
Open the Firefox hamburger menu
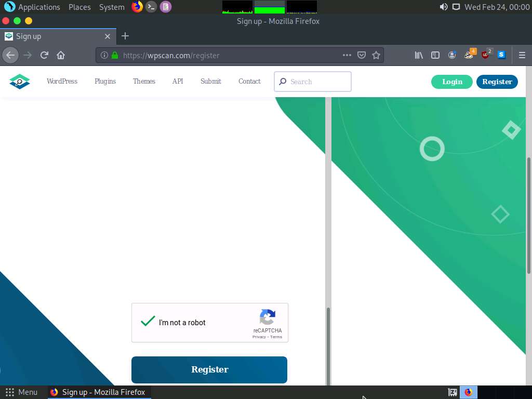[x=522, y=55]
